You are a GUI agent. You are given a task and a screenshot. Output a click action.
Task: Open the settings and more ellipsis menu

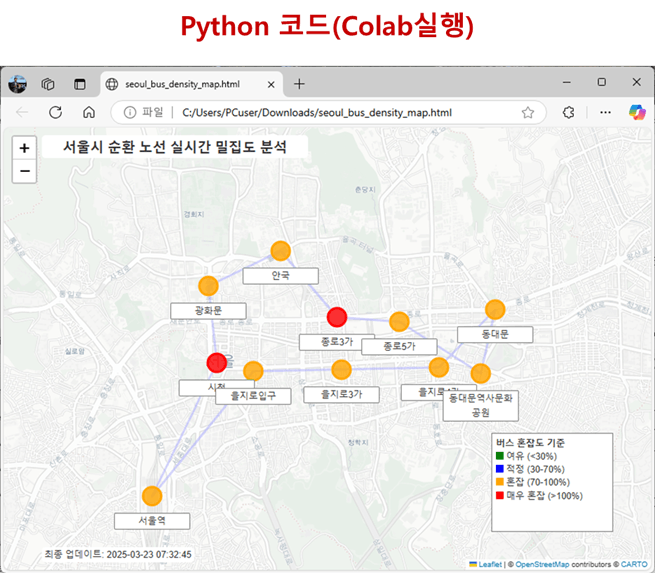(x=605, y=112)
